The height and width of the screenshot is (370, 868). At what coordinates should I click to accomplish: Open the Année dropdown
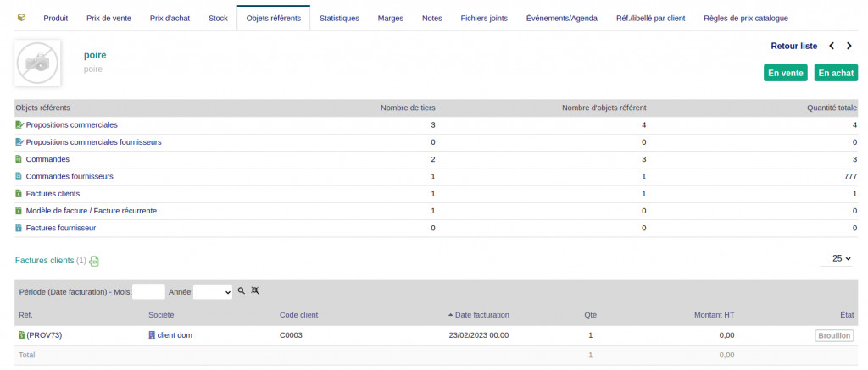213,291
